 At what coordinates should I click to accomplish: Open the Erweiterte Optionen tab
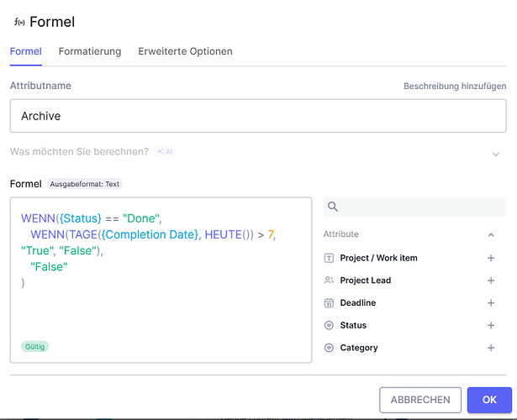click(x=185, y=51)
